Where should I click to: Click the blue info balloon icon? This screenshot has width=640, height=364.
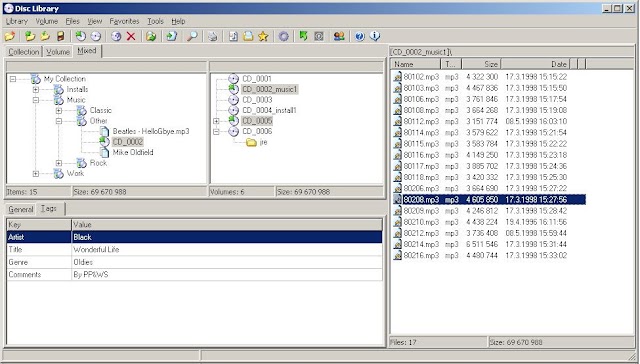(375, 36)
